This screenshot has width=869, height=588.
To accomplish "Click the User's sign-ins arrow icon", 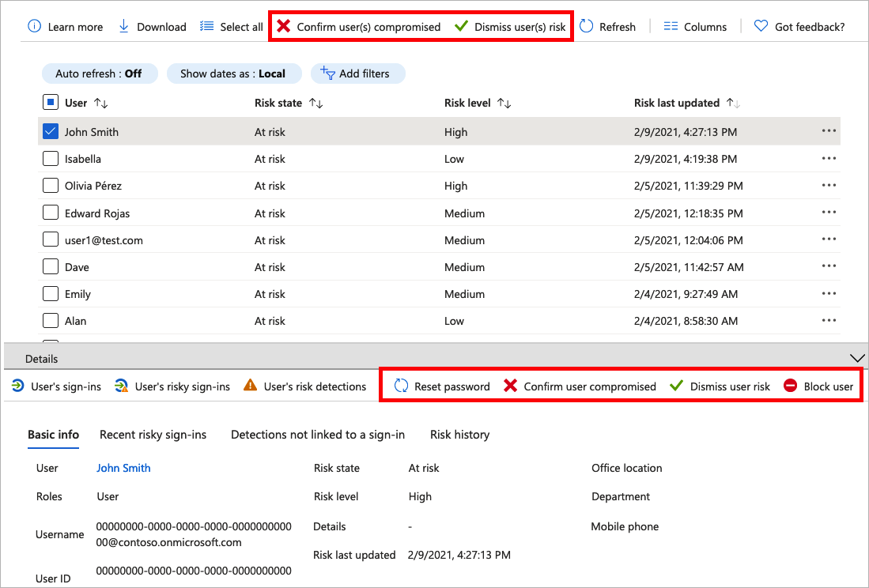I will coord(17,386).
